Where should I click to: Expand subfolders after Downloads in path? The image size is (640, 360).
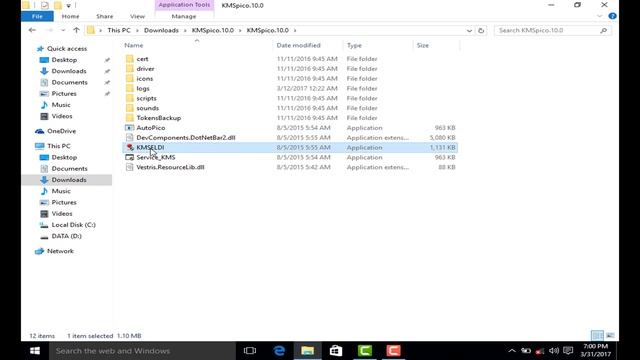[x=185, y=30]
